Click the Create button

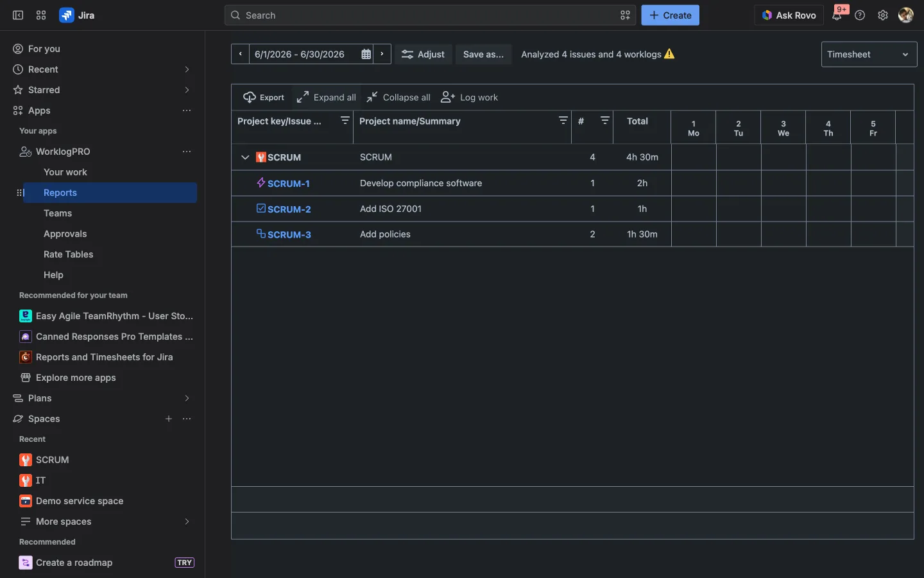click(x=671, y=15)
